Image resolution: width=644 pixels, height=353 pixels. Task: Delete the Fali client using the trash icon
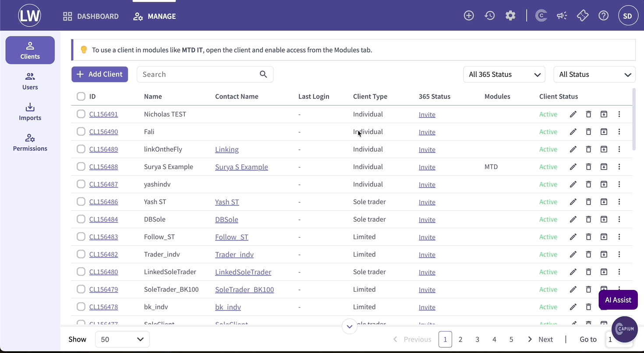[588, 132]
